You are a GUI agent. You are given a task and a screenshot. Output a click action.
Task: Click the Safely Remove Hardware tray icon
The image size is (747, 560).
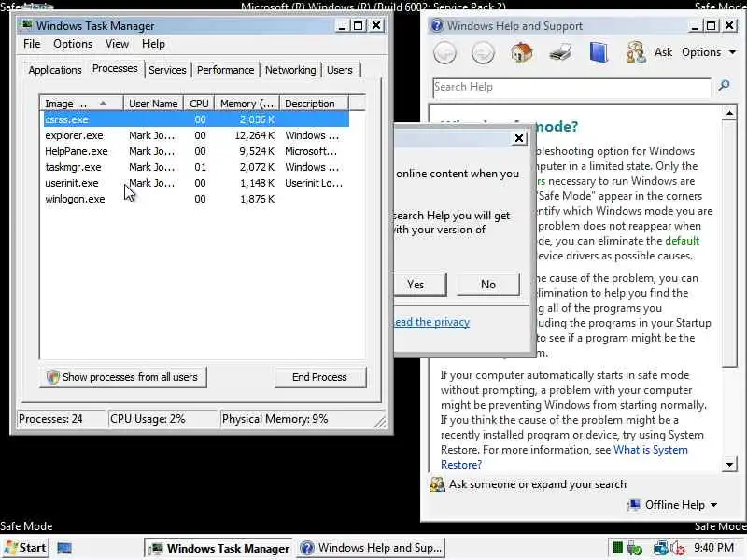[x=635, y=548]
